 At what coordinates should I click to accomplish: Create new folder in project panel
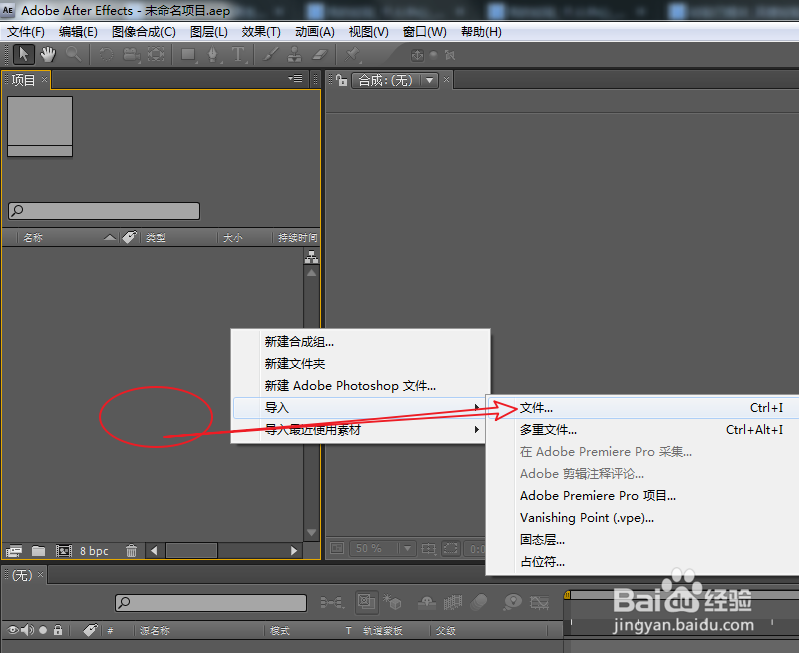(x=39, y=551)
